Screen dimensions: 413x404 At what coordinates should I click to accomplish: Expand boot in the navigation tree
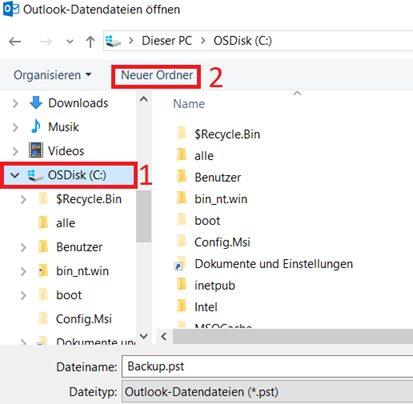(x=23, y=295)
